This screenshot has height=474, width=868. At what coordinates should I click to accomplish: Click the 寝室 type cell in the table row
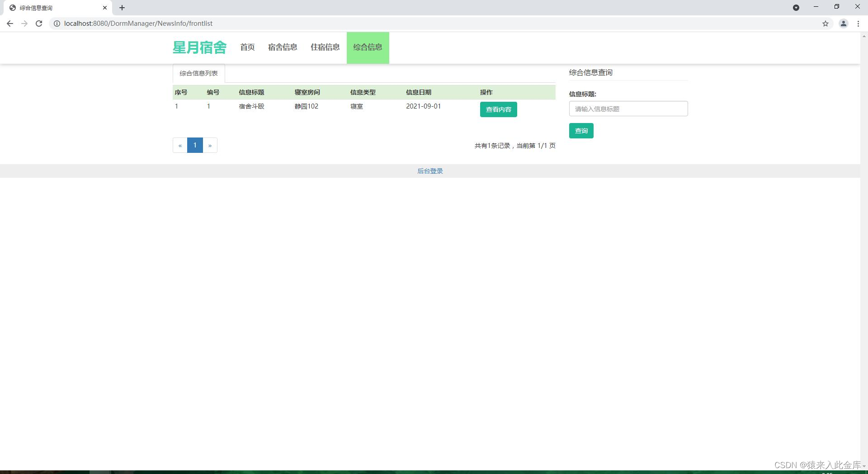(357, 106)
